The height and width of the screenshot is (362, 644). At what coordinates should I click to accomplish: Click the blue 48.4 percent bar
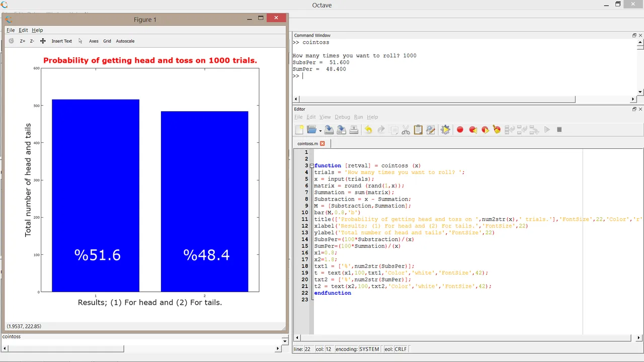(204, 202)
